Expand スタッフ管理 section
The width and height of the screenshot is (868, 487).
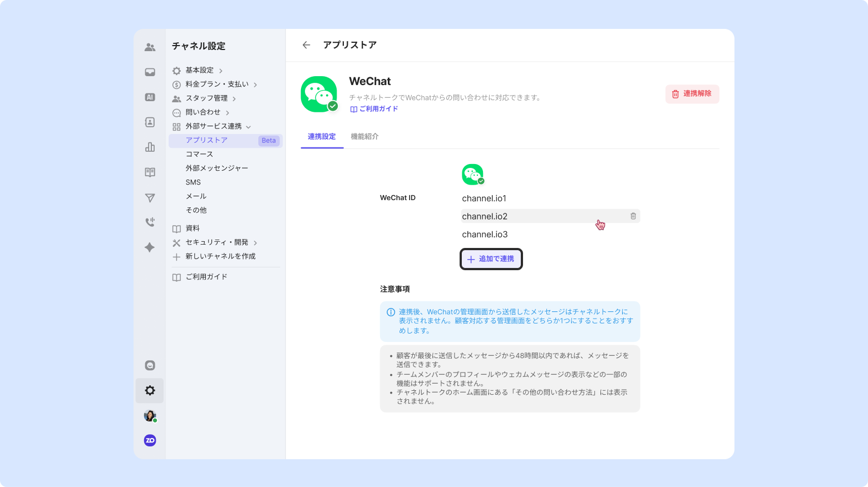coord(204,98)
